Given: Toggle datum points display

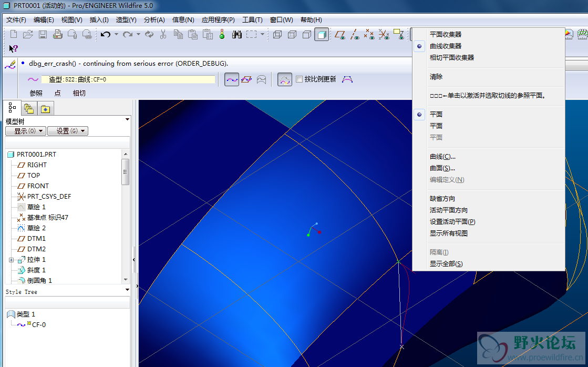Looking at the screenshot, I should pos(369,35).
